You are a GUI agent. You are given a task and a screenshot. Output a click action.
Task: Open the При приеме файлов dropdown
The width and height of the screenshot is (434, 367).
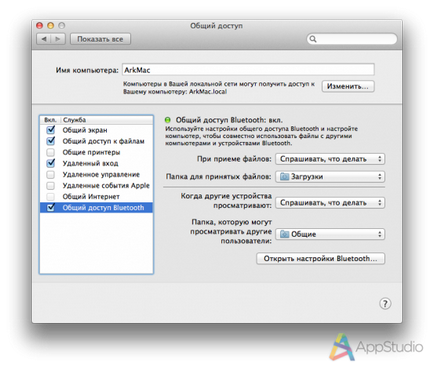click(330, 159)
